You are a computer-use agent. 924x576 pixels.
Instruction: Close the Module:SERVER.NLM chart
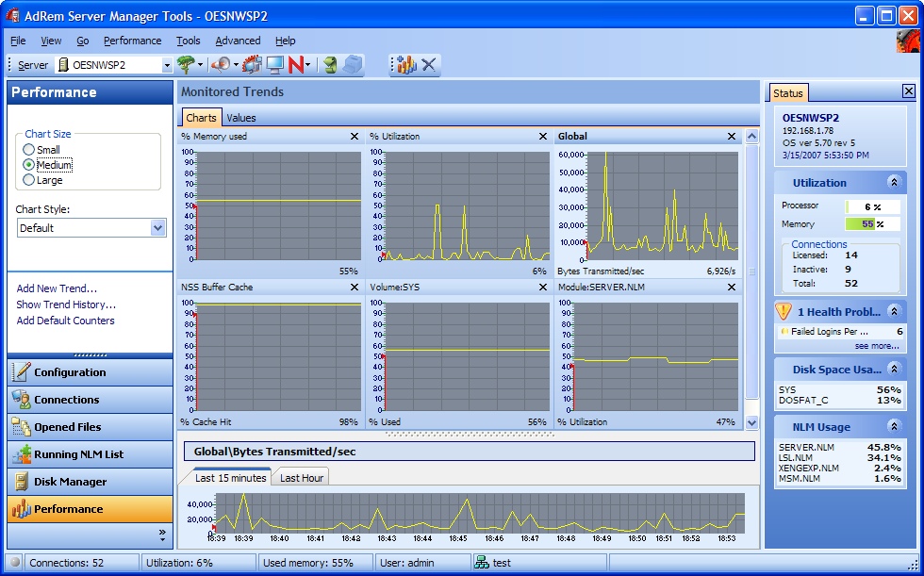click(732, 287)
